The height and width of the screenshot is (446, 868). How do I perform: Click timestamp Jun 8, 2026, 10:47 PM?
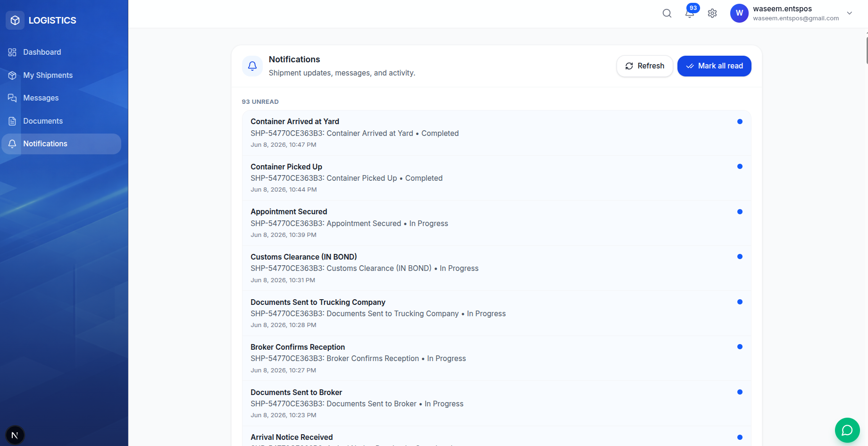(284, 145)
